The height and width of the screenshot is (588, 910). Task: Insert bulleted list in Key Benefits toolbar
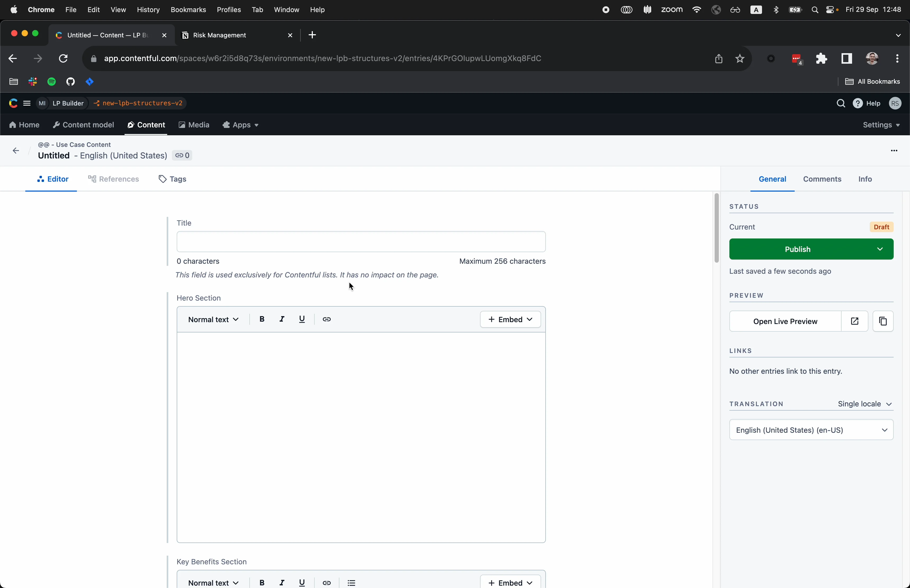351,583
